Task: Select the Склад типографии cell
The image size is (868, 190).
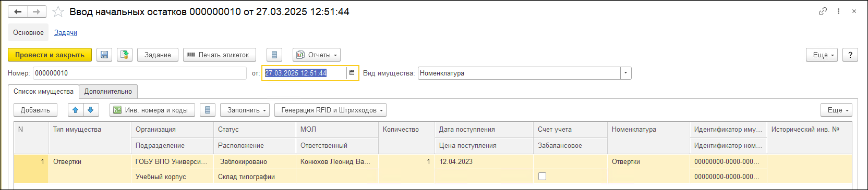Action: pos(255,176)
